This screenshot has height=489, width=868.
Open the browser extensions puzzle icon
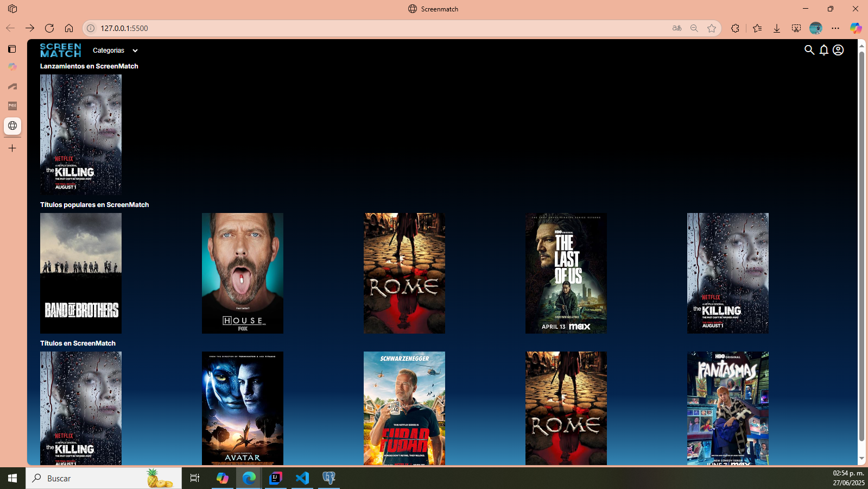tap(735, 28)
